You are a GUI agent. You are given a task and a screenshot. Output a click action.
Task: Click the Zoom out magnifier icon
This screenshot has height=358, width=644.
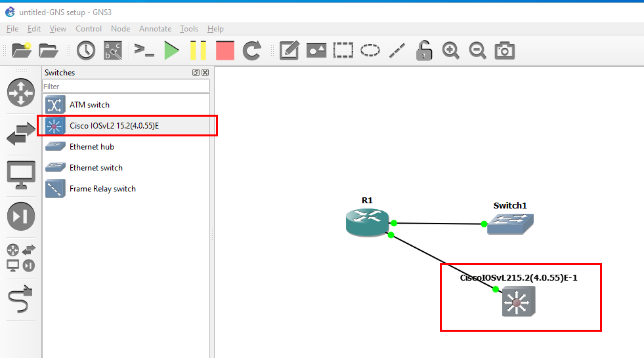pos(478,50)
